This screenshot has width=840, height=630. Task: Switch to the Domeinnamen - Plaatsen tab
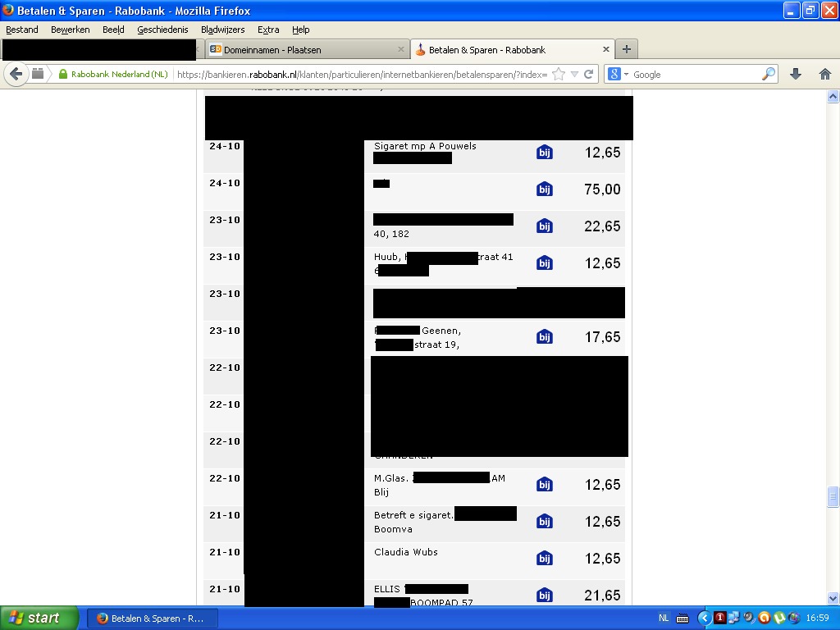308,50
